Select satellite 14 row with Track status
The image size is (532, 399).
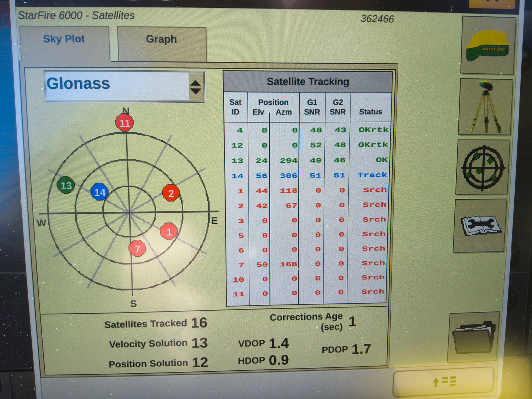[307, 176]
